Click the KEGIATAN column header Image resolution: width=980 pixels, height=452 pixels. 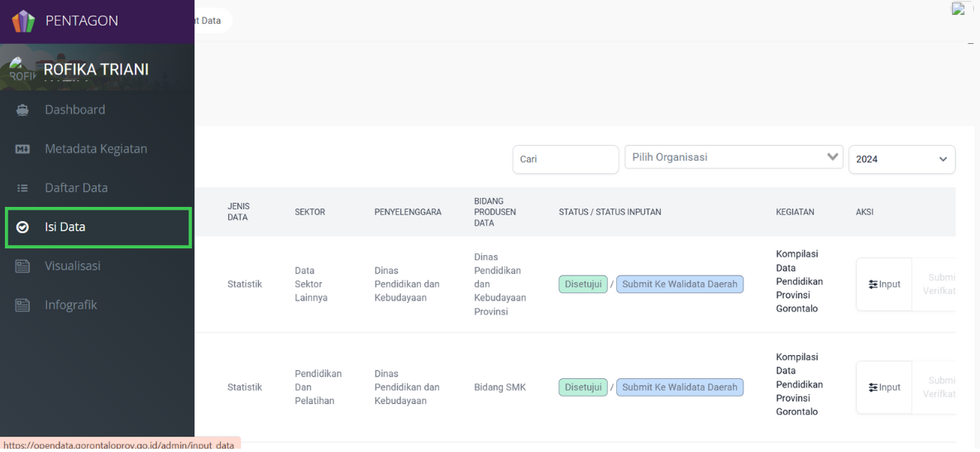point(795,212)
